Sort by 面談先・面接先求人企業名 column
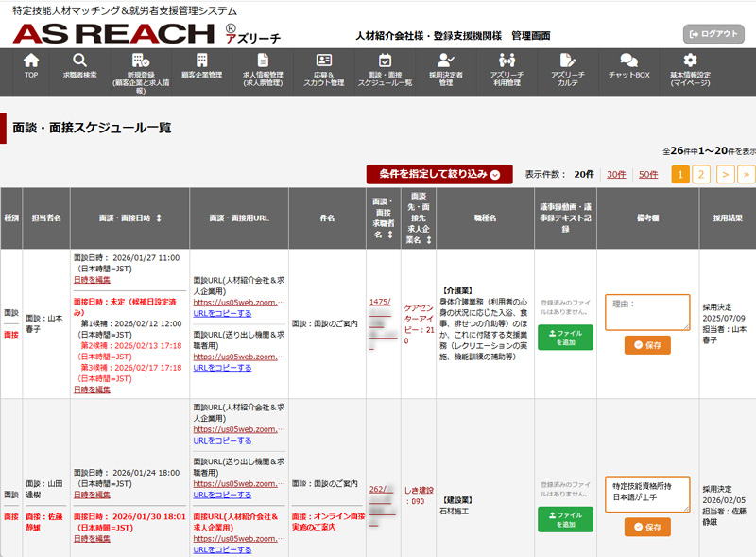756x557 pixels. (429, 240)
